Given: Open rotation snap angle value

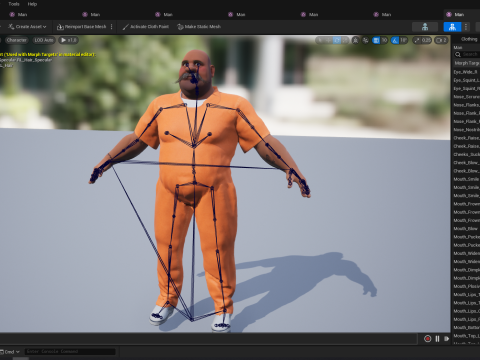Looking at the screenshot, I should click(403, 40).
